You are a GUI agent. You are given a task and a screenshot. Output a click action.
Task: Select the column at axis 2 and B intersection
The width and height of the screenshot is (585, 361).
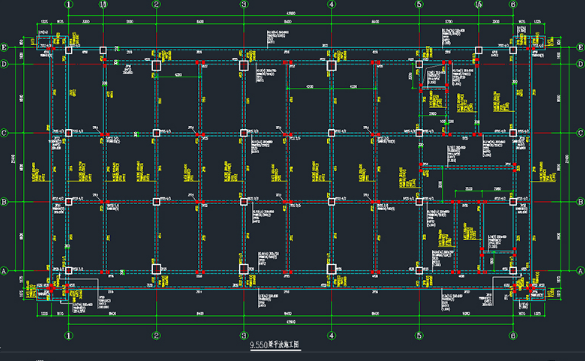(x=156, y=202)
